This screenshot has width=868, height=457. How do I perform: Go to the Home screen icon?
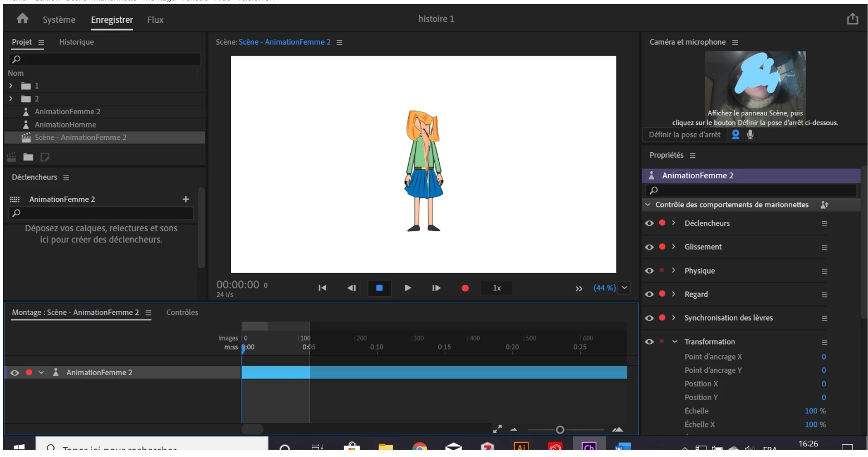pos(22,18)
